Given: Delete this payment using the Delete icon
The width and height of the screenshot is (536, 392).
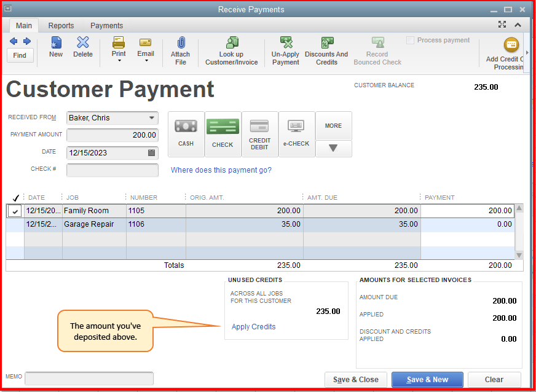Looking at the screenshot, I should [83, 49].
